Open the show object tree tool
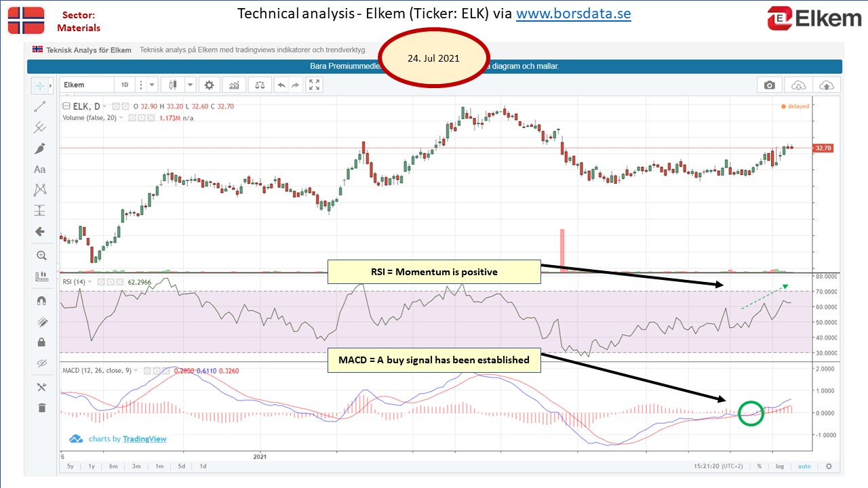Screen dimensions: 868x488 point(41,387)
